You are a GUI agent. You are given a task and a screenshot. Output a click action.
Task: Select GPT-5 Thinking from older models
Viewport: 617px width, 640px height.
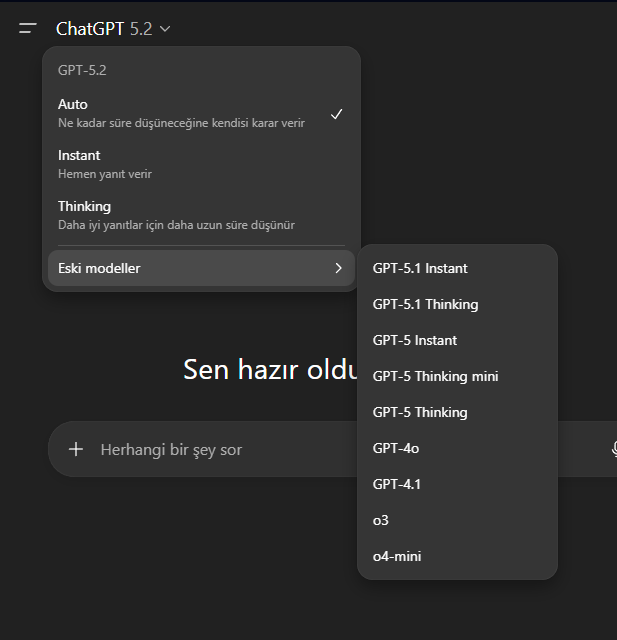click(x=457, y=412)
